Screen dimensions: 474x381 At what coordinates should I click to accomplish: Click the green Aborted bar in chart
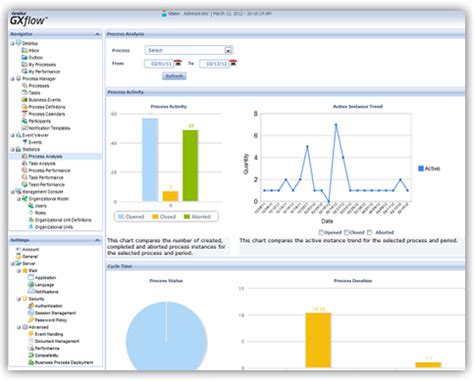(190, 166)
